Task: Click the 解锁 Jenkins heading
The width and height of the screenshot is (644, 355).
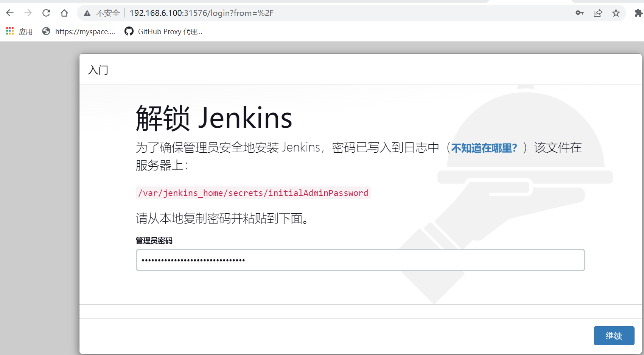Action: 214,118
